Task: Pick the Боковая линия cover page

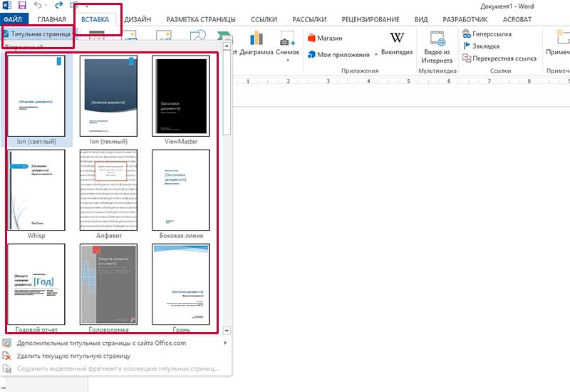Action: point(181,195)
